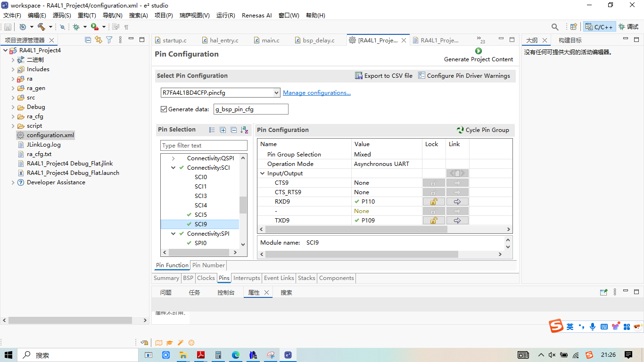Open the Build hammer dropdown arrow
This screenshot has width=644, height=362.
50,27
